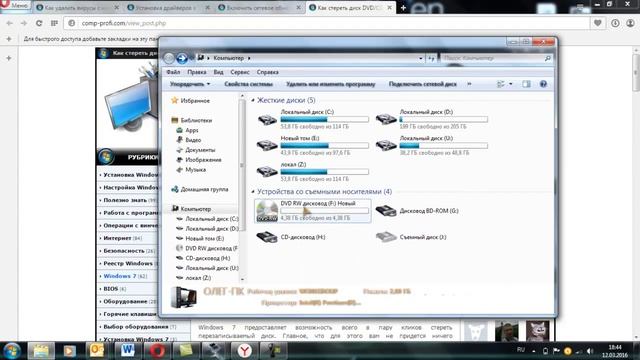Select the DVD RW дисковод (F:) disc icon
Image resolution: width=640 pixels, height=360 pixels.
[267, 211]
